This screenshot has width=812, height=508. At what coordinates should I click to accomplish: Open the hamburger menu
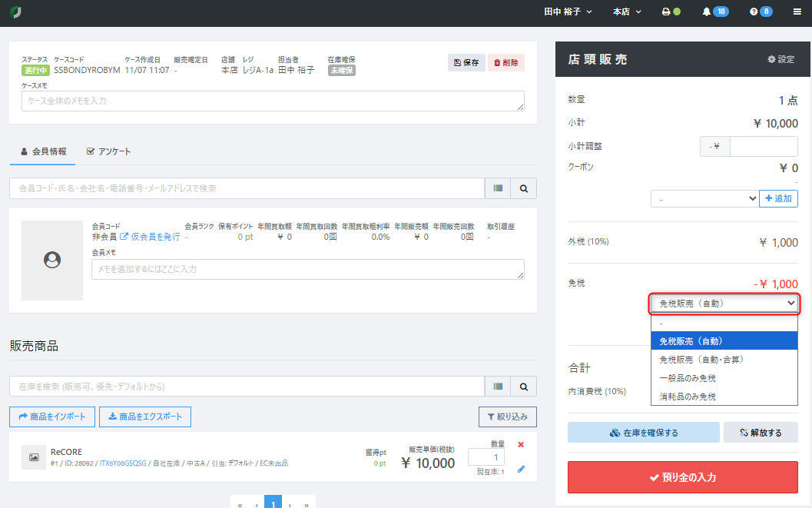pos(797,12)
